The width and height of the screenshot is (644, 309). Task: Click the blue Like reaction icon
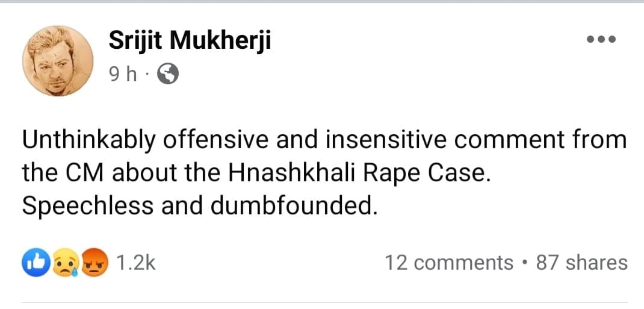pos(33,263)
